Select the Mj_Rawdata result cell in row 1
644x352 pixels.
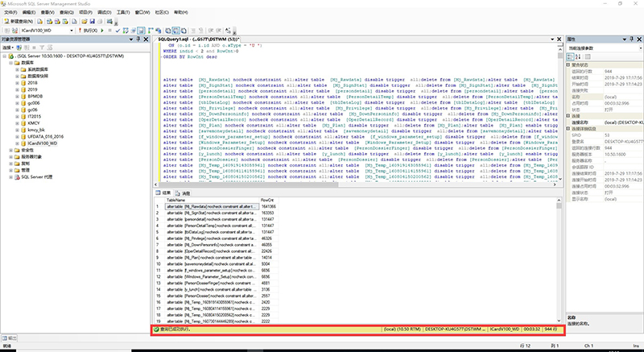(212, 206)
